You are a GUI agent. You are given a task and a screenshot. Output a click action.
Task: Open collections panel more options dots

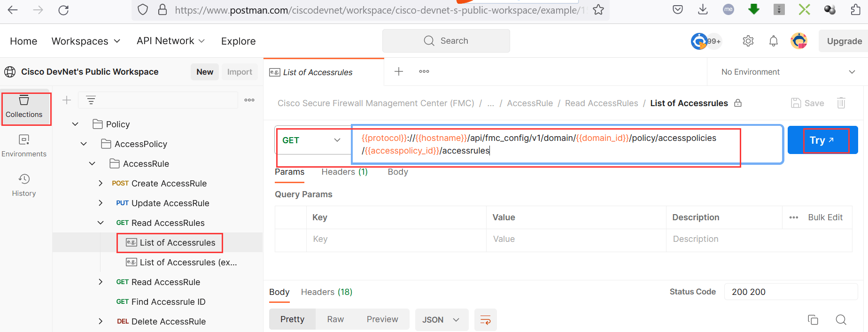pyautogui.click(x=249, y=100)
